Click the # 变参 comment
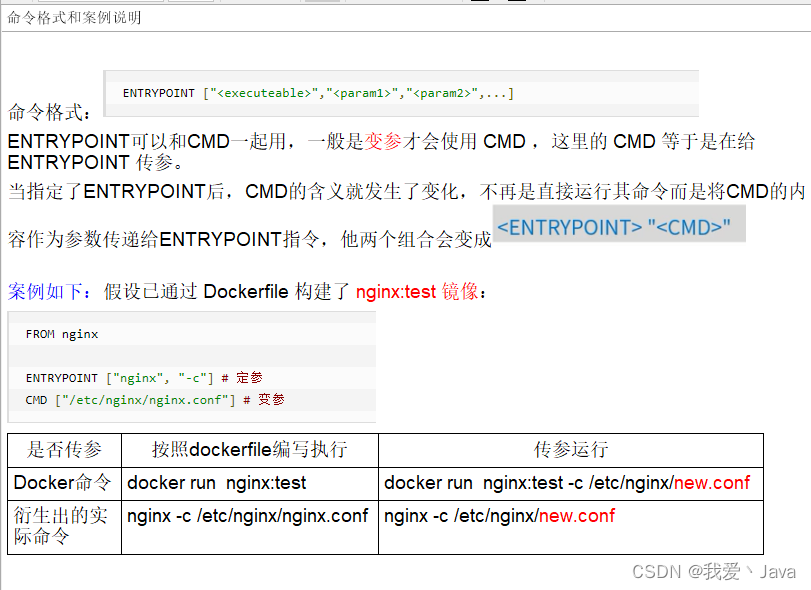The image size is (811, 590). point(264,400)
